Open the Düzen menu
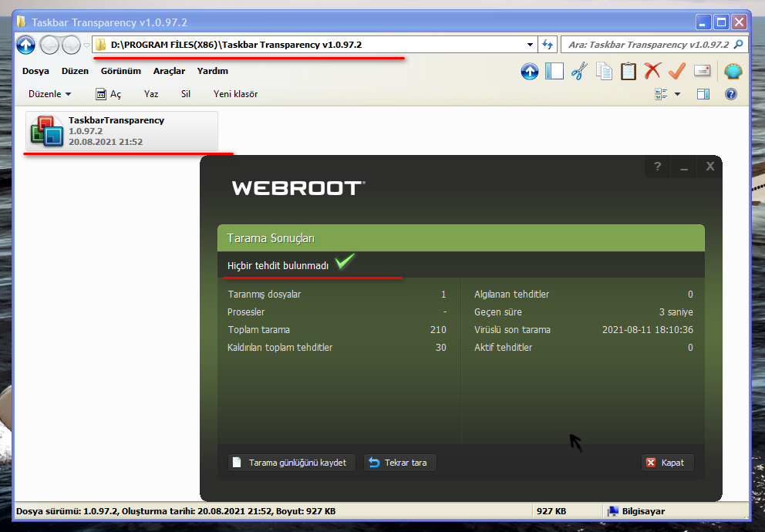Viewport: 765px width, 532px height. tap(75, 71)
